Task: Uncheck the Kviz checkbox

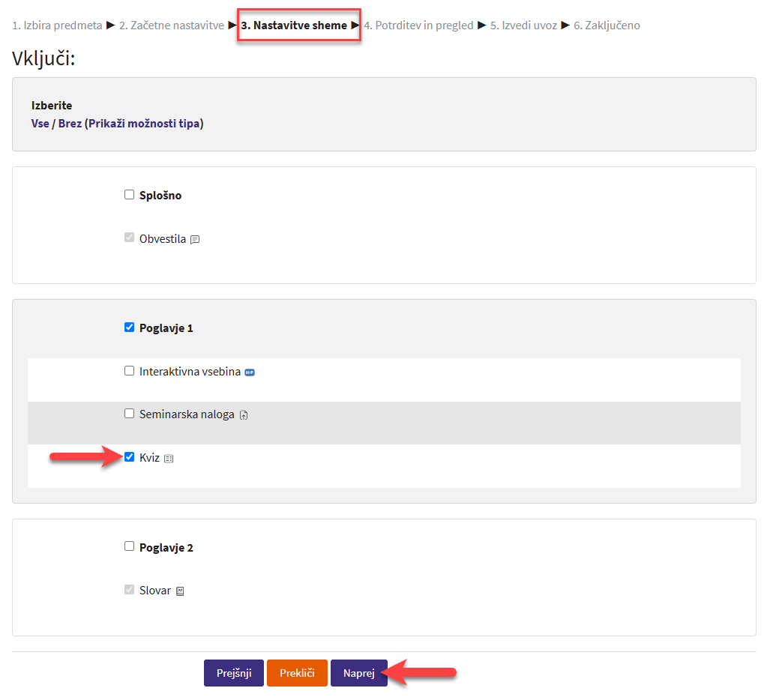Action: click(x=129, y=457)
